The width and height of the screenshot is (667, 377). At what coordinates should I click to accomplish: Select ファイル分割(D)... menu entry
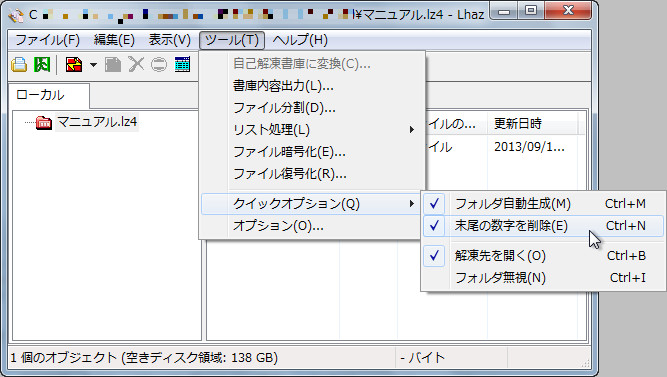313,108
